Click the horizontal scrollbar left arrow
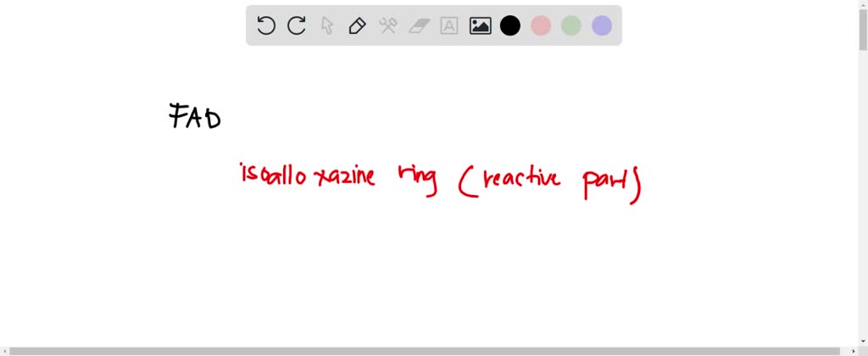868x356 pixels. 5,351
